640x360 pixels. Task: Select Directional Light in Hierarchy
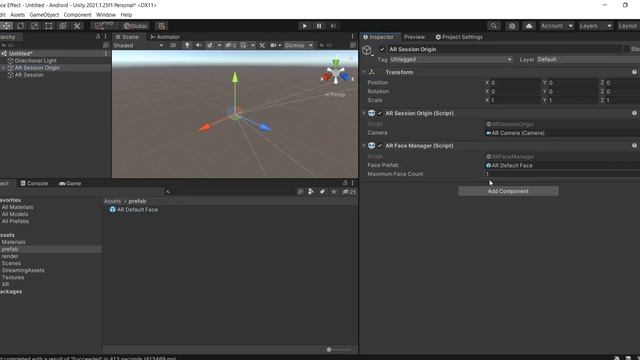(36, 60)
